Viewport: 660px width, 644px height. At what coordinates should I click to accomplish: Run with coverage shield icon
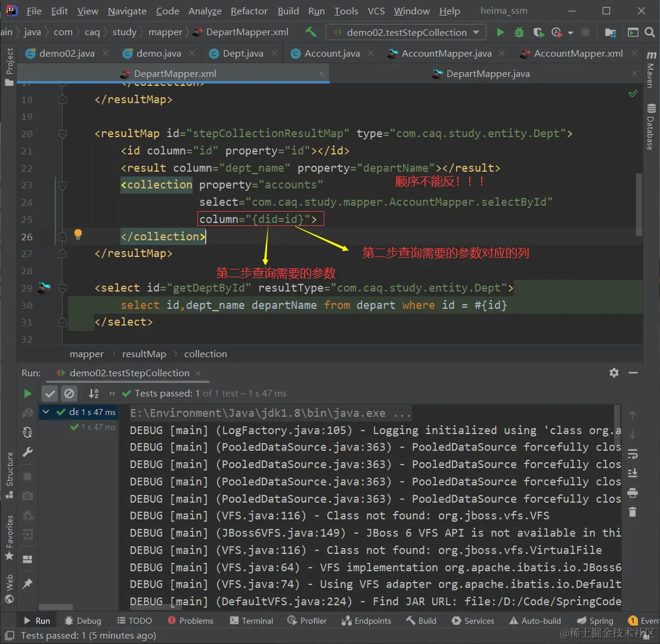tap(538, 32)
